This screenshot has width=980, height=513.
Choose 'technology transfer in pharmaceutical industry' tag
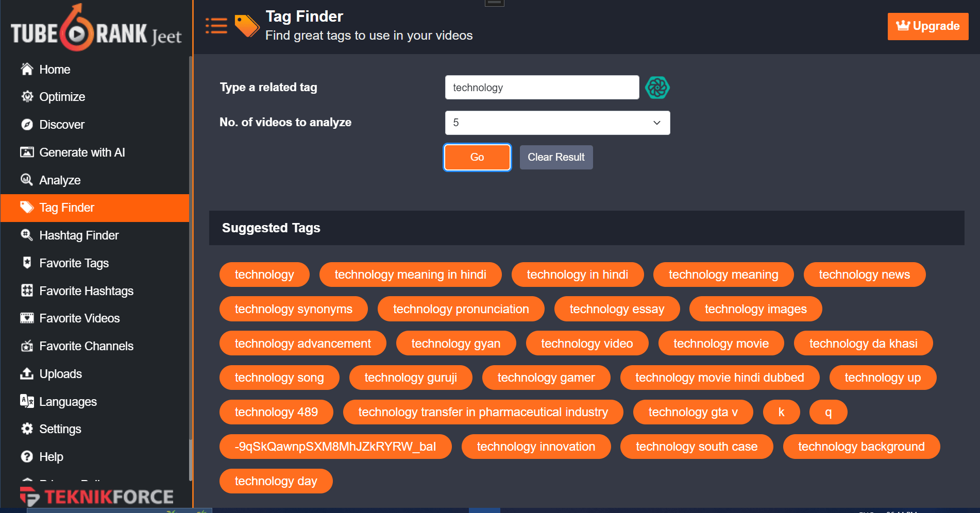pyautogui.click(x=483, y=412)
